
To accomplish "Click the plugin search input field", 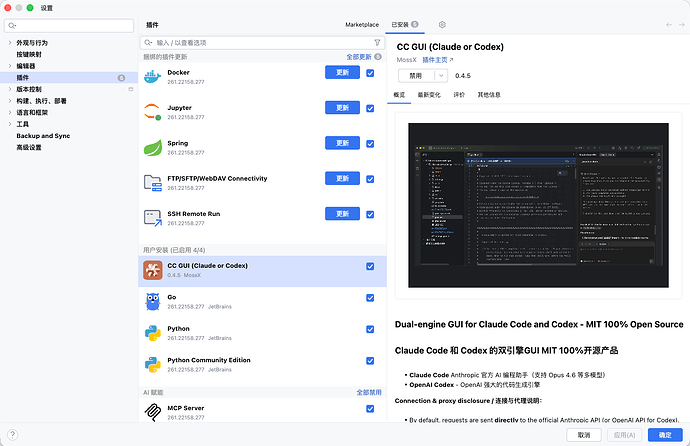I will (x=262, y=43).
